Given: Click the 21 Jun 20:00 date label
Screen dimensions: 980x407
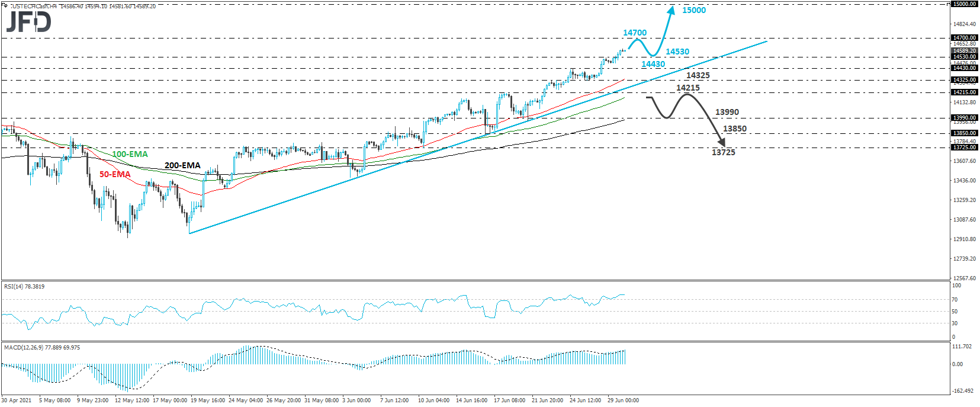Looking at the screenshot, I should coord(548,400).
